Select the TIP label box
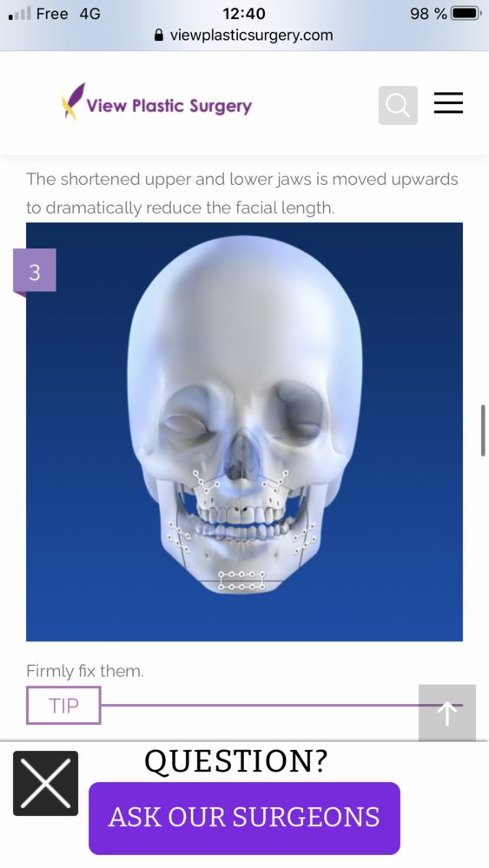Image resolution: width=489 pixels, height=868 pixels. coord(63,705)
